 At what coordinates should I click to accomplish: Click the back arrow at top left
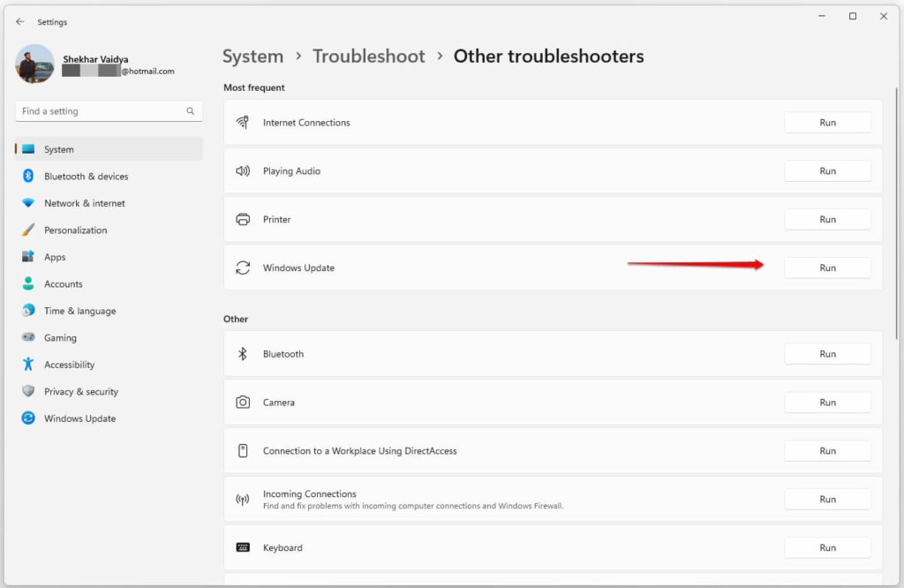click(x=19, y=21)
